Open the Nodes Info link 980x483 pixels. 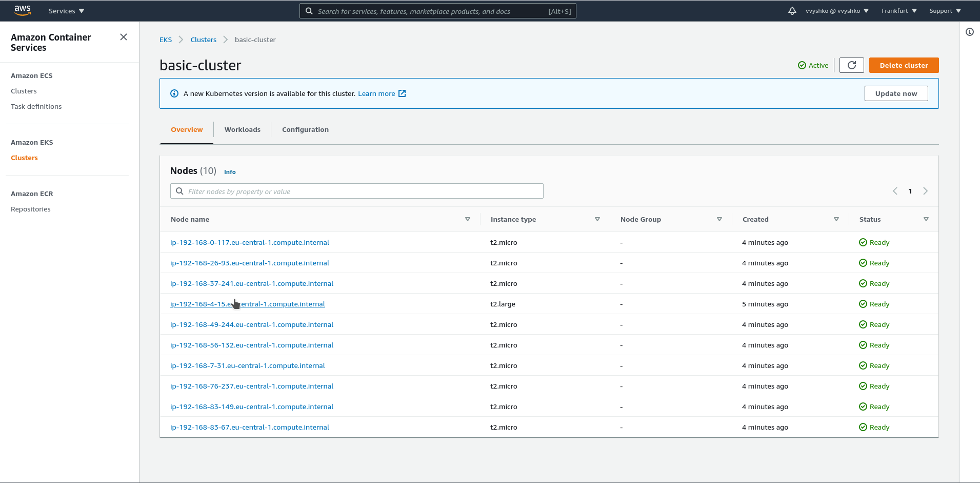click(x=230, y=172)
